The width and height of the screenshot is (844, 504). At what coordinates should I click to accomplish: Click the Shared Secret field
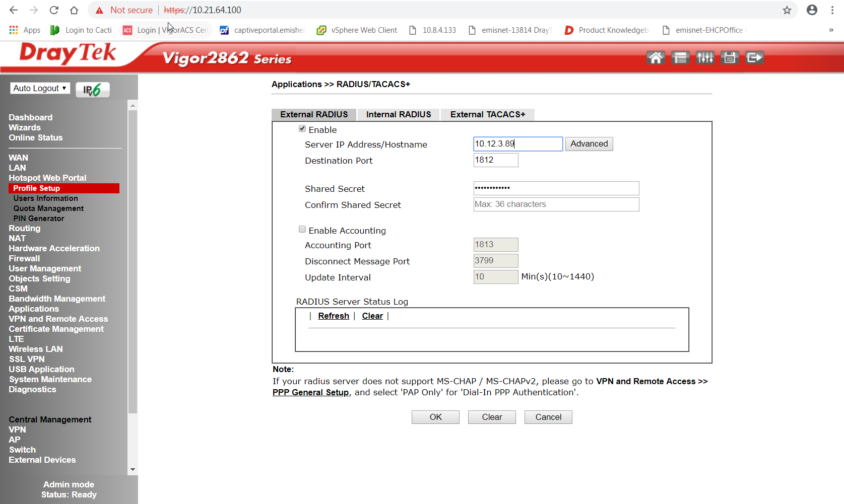556,188
